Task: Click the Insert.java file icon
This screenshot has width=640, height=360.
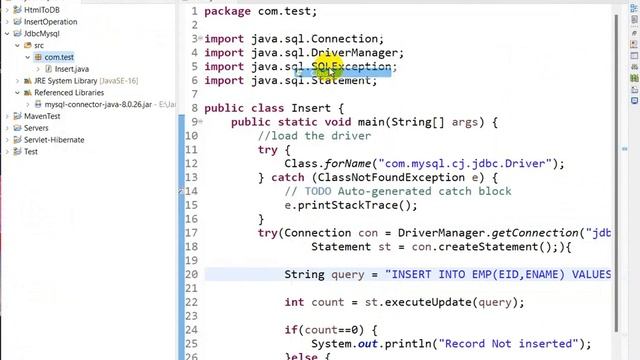Action: coord(48,69)
